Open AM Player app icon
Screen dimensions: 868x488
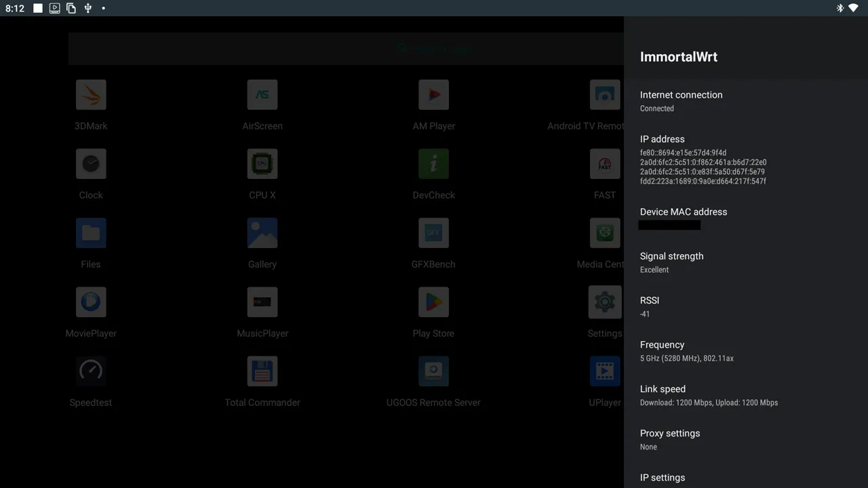433,95
